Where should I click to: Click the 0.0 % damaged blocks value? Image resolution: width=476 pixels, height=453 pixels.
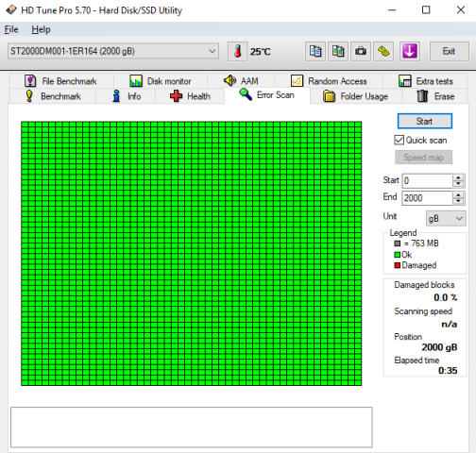[445, 297]
